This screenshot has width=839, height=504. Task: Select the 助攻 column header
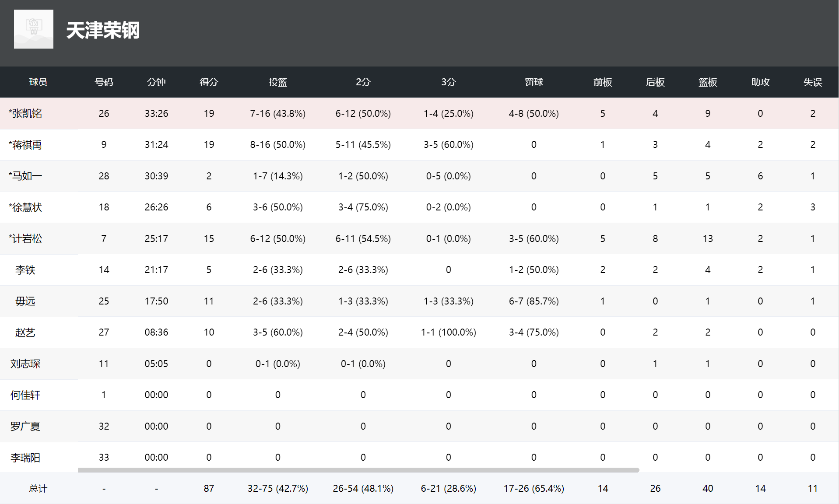[x=760, y=82]
